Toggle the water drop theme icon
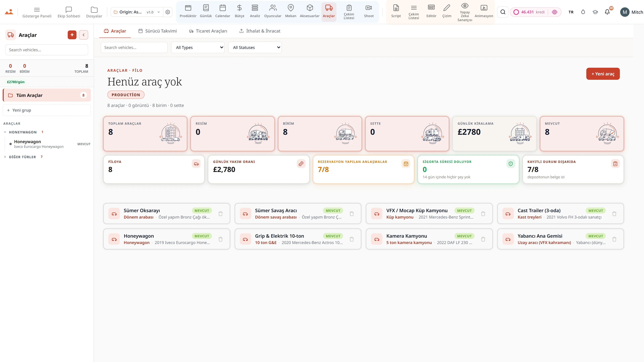644x362 pixels. pyautogui.click(x=583, y=12)
